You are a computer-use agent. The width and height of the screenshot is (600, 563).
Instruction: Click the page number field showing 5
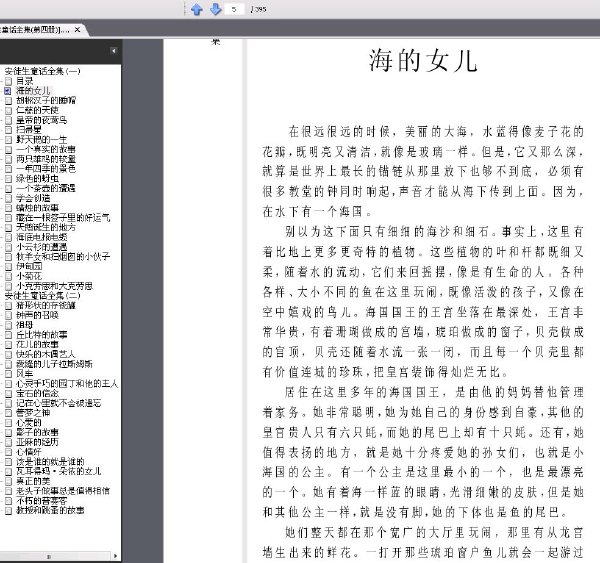coord(234,9)
